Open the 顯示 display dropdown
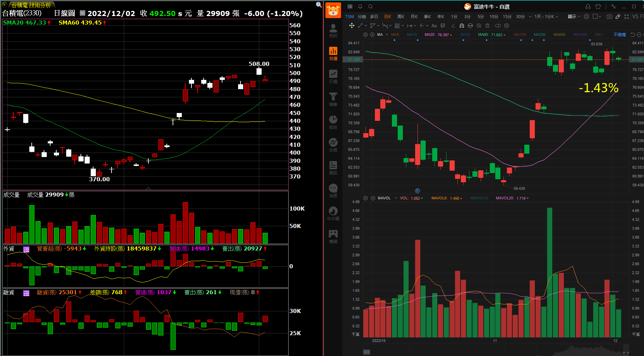 coord(574,16)
